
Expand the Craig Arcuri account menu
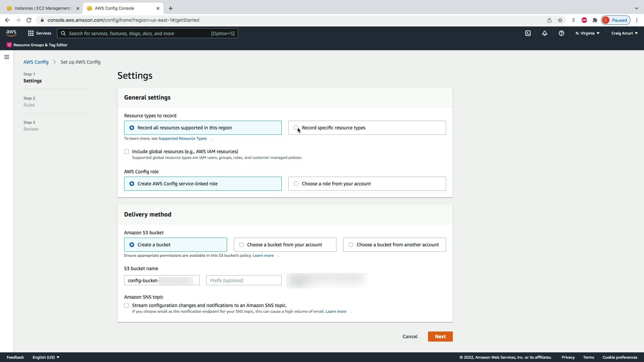(624, 33)
